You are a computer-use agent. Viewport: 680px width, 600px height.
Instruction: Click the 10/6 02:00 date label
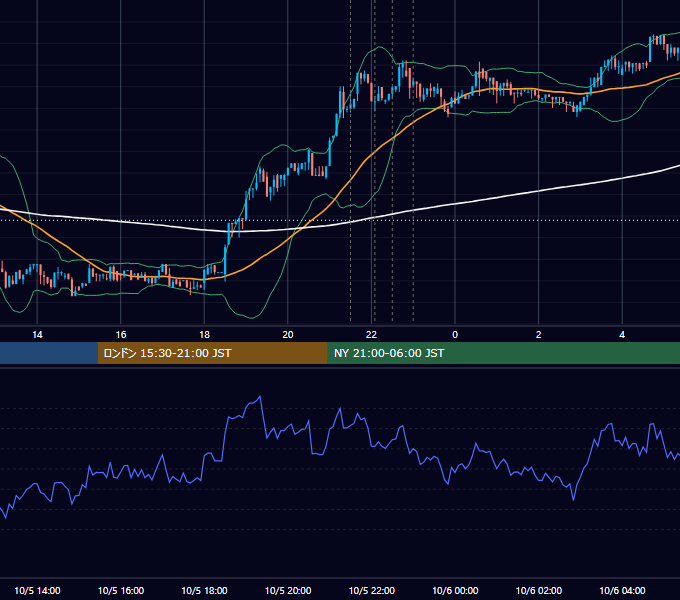(539, 590)
